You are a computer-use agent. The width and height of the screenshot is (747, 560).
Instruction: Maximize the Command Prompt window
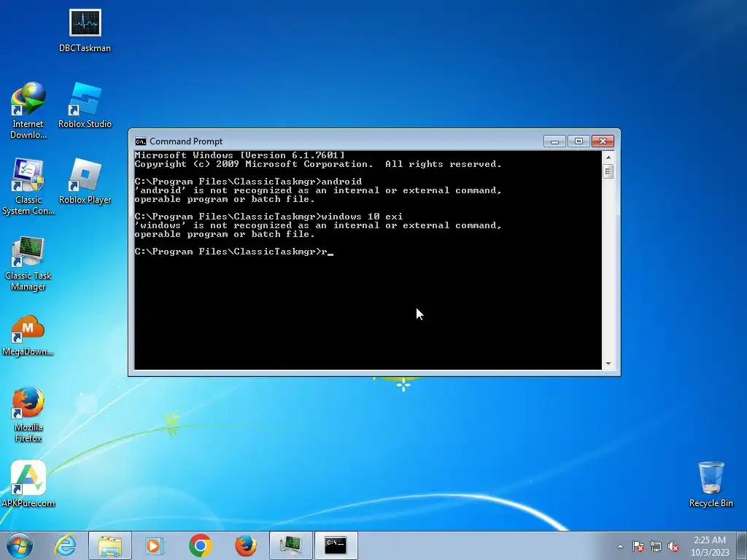point(578,141)
